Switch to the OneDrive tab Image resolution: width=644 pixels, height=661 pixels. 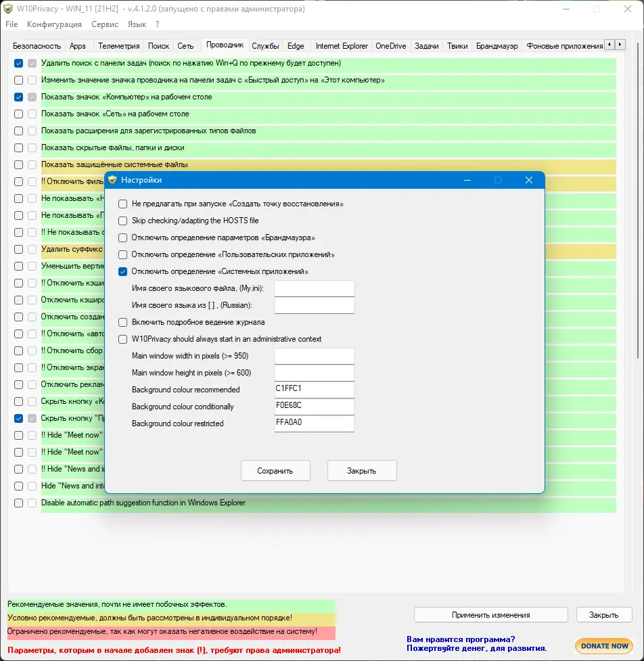click(391, 46)
